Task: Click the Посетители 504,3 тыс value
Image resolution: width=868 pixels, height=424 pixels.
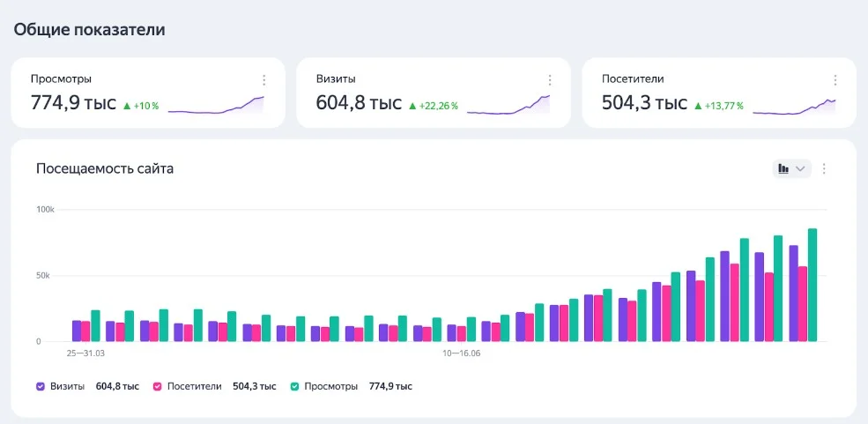Action: click(644, 103)
